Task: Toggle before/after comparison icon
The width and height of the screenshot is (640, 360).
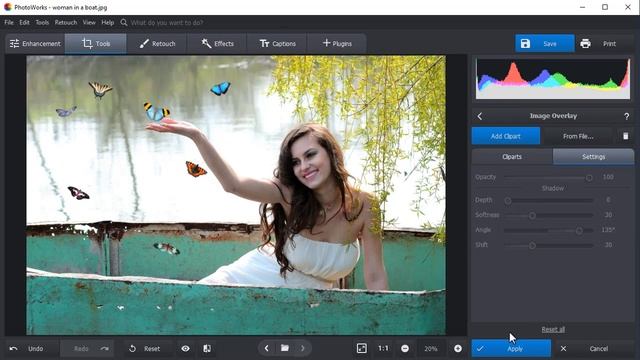Action: 207,349
